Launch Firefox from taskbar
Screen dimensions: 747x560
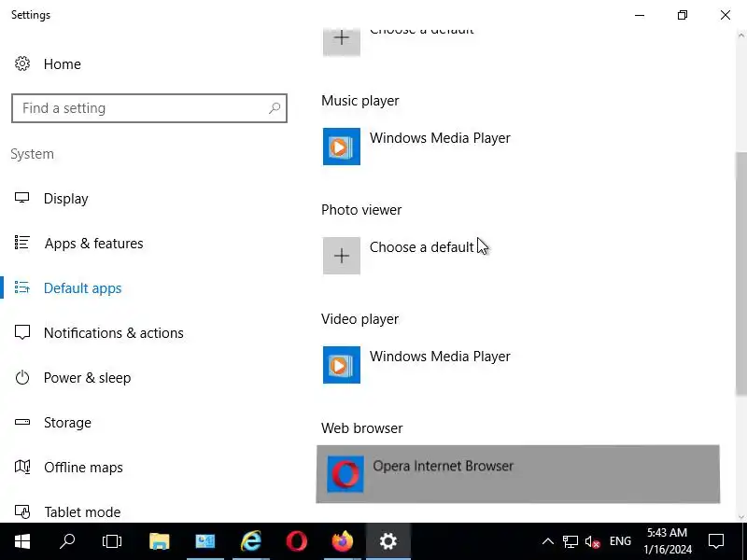click(x=342, y=541)
